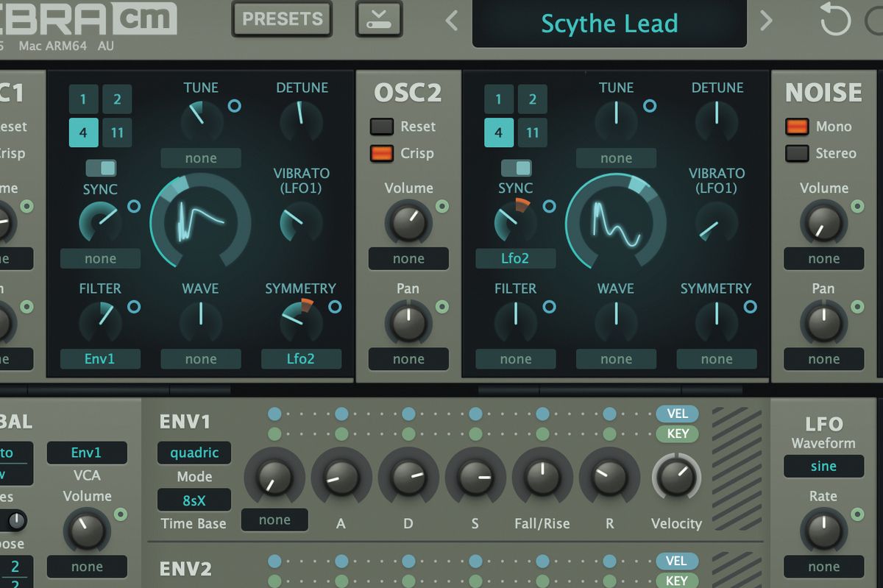Click the ENV1 Velocity knob
Viewport: 883px width, 588px height.
676,478
